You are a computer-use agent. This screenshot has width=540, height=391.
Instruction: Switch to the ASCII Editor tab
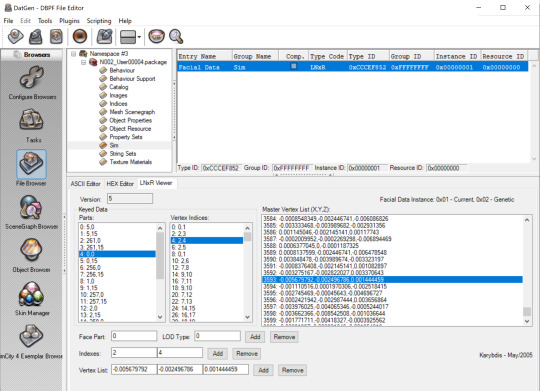tap(85, 184)
